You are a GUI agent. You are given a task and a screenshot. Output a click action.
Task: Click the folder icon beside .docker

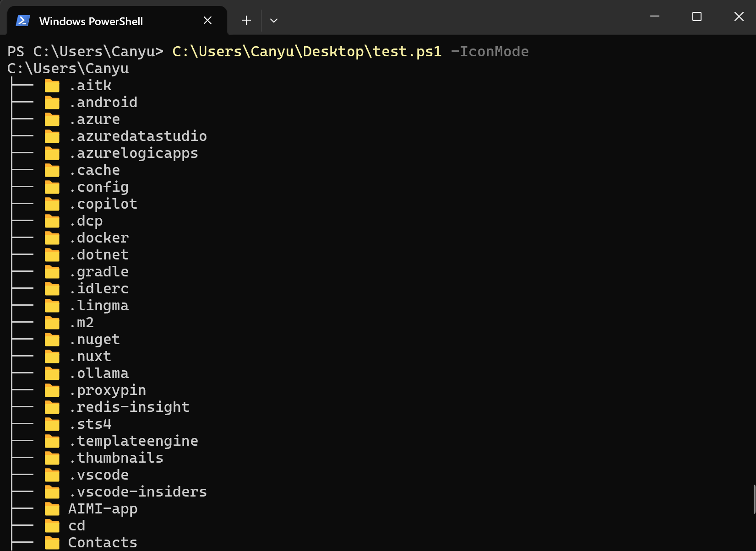tap(52, 238)
